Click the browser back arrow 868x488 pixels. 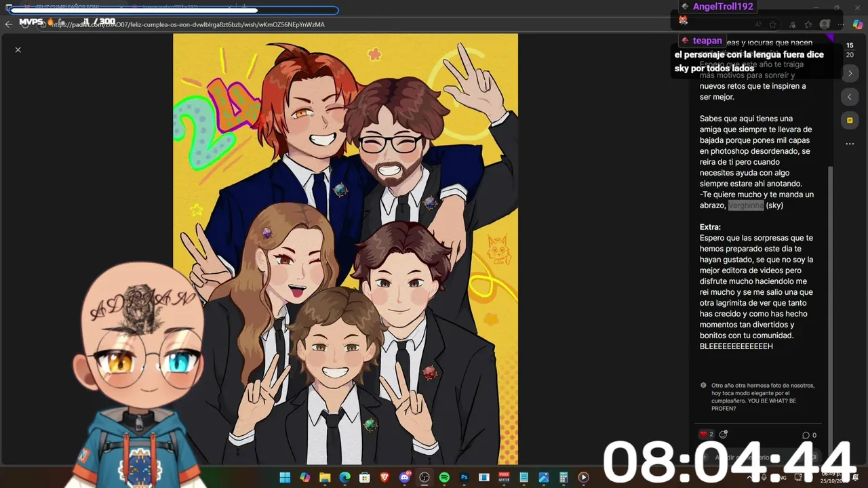pos(9,24)
